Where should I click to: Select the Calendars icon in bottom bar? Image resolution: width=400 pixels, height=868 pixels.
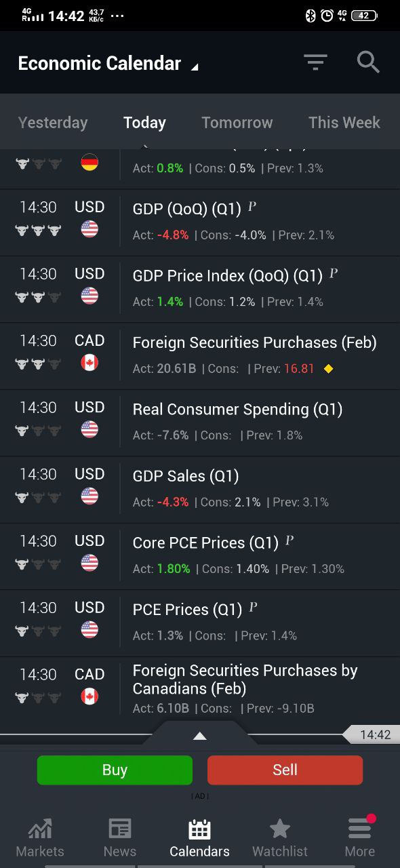click(199, 828)
